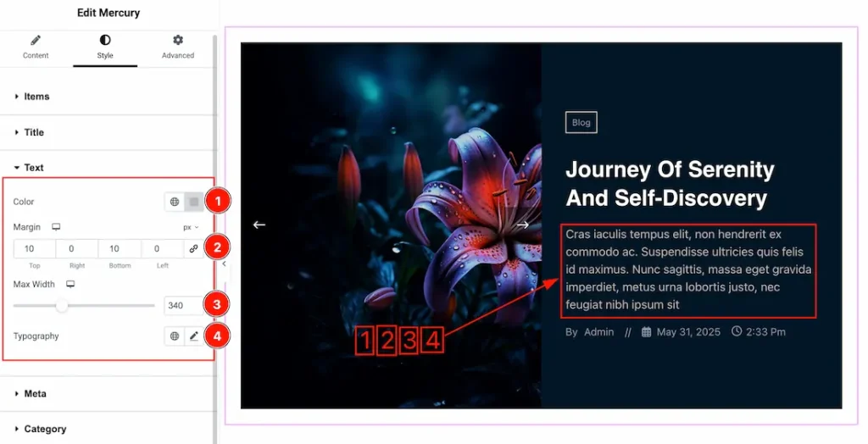Click Margin responsive device icon

pos(56,227)
